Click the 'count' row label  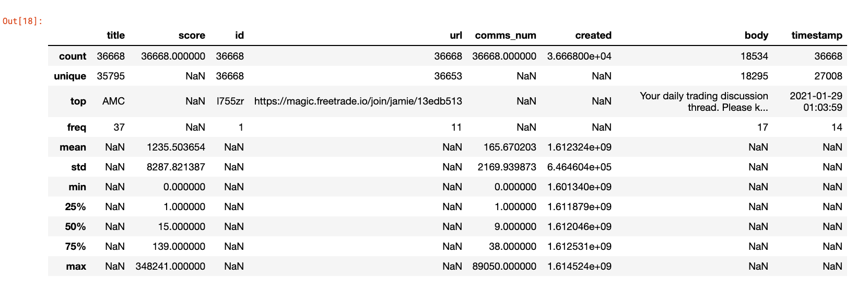point(73,56)
